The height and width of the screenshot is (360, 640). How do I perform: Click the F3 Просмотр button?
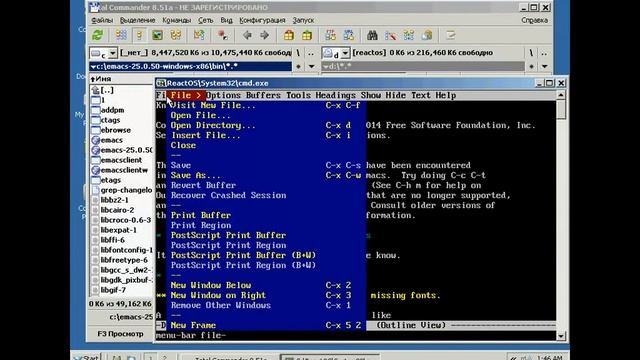point(120,334)
